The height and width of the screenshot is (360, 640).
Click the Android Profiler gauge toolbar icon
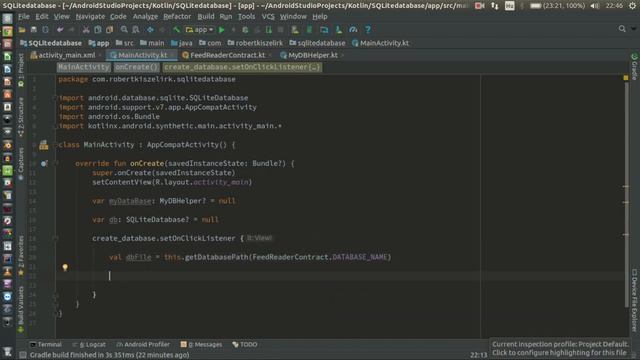[353, 30]
